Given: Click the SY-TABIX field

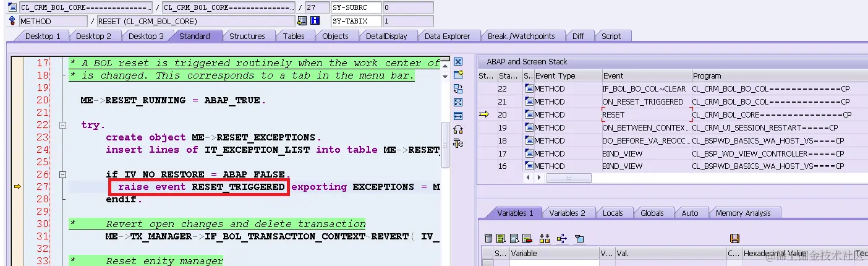Looking at the screenshot, I should click(x=357, y=21).
